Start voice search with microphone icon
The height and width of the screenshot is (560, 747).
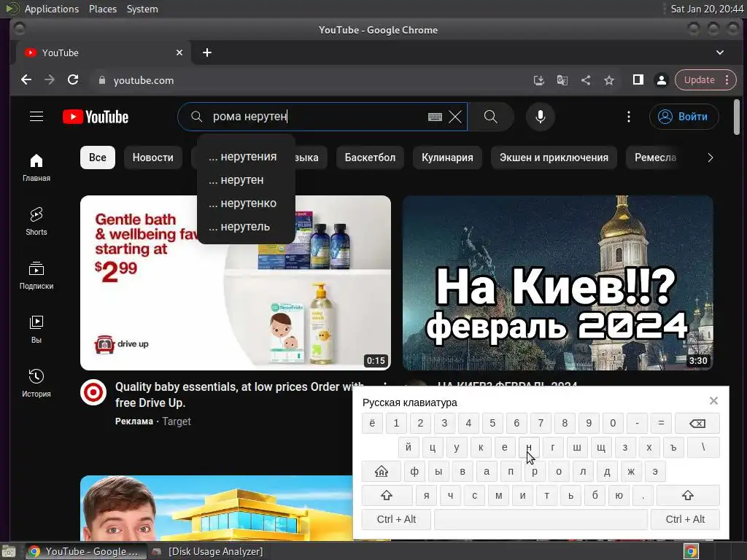[541, 117]
